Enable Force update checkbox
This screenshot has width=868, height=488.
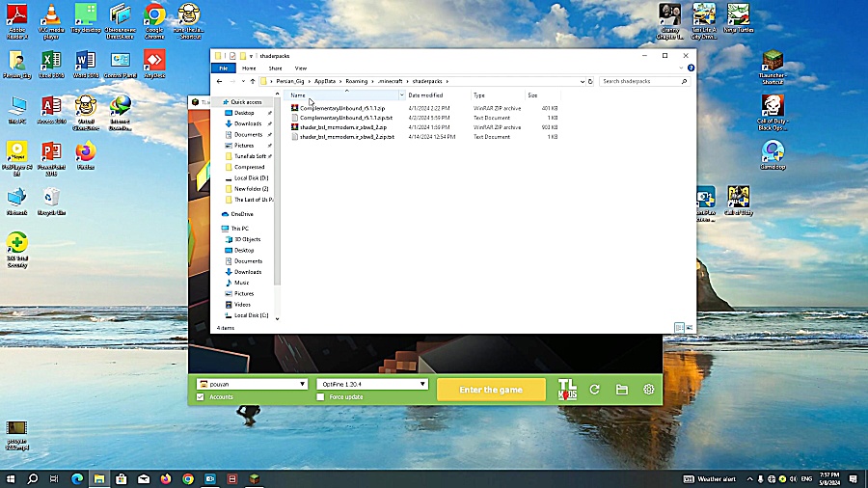[x=320, y=396]
